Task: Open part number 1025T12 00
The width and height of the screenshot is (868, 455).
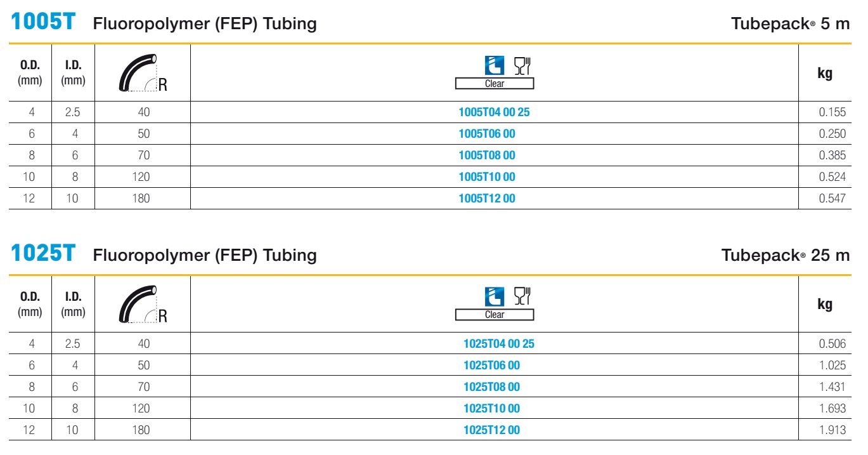Action: click(x=492, y=430)
